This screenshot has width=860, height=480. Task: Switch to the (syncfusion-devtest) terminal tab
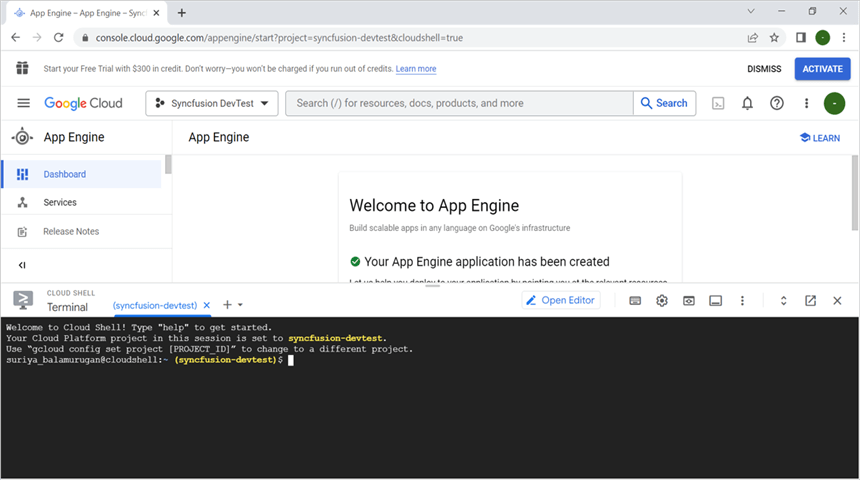(155, 306)
